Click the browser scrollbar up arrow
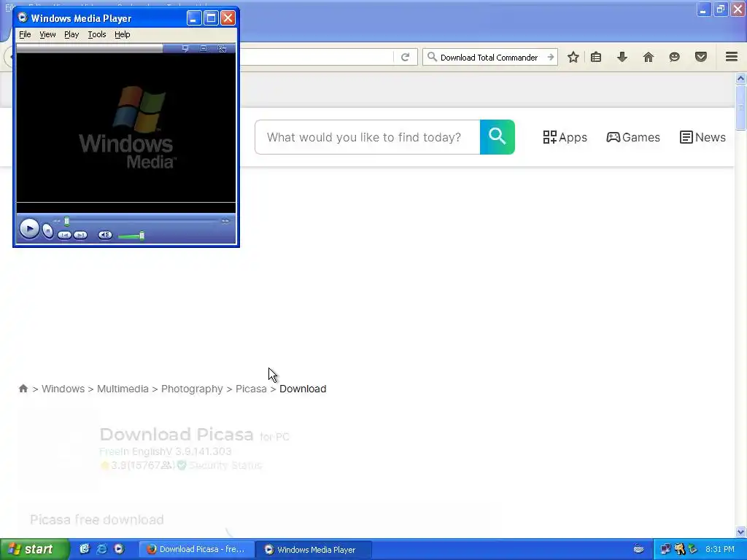This screenshot has height=560, width=747. (740, 78)
